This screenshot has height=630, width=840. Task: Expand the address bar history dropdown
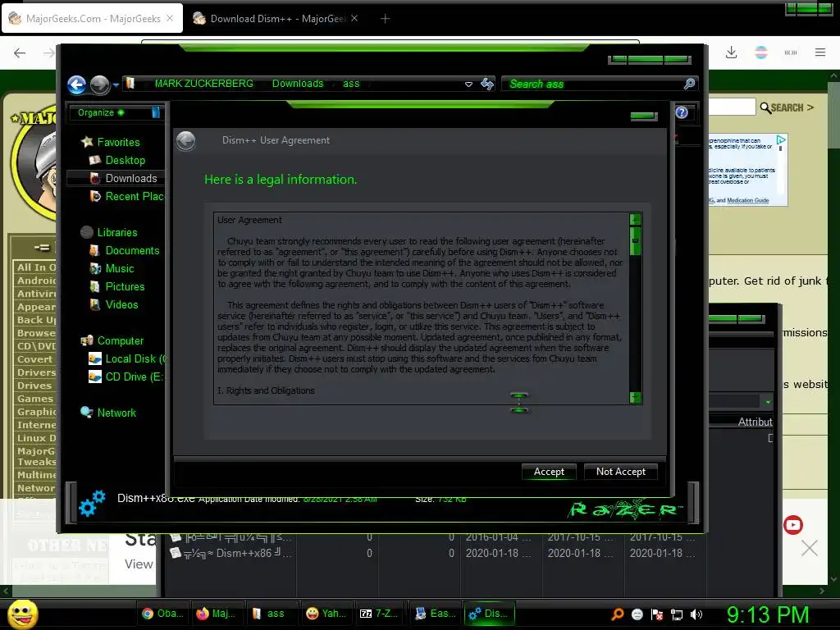[468, 84]
